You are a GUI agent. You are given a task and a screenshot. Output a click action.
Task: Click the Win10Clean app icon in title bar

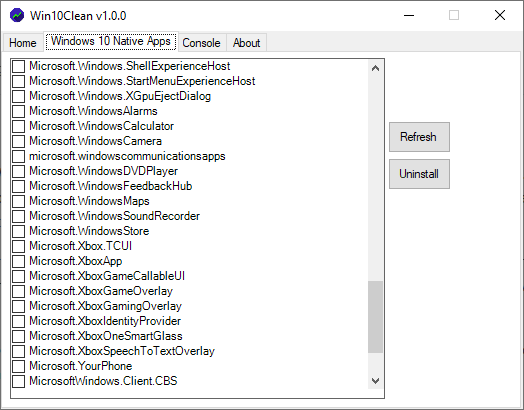(x=17, y=15)
